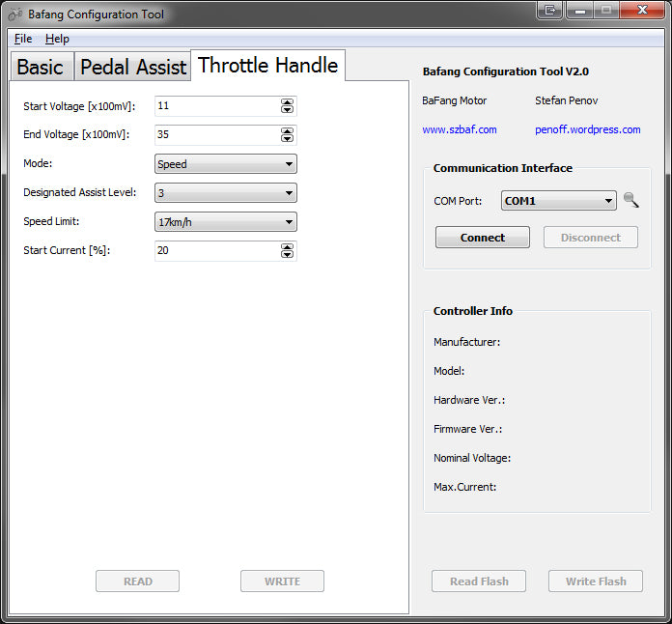Increase Start Current with the up arrow
This screenshot has height=624, width=672.
(287, 247)
